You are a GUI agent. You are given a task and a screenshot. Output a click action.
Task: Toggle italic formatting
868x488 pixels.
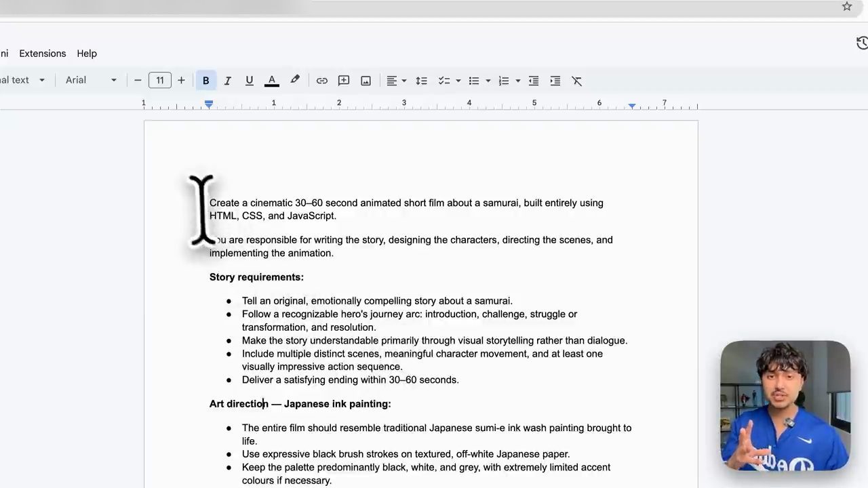click(x=228, y=81)
